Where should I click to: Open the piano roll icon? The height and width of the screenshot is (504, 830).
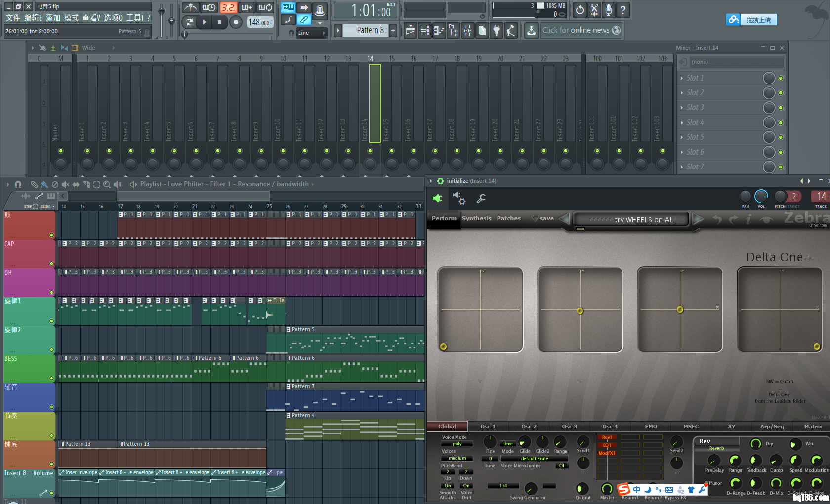pyautogui.click(x=439, y=31)
